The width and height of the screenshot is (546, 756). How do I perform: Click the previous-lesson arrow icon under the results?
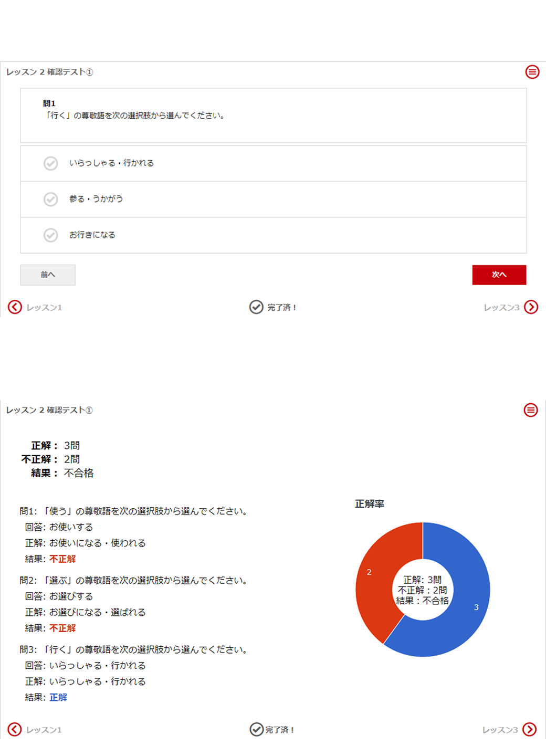tap(15, 729)
